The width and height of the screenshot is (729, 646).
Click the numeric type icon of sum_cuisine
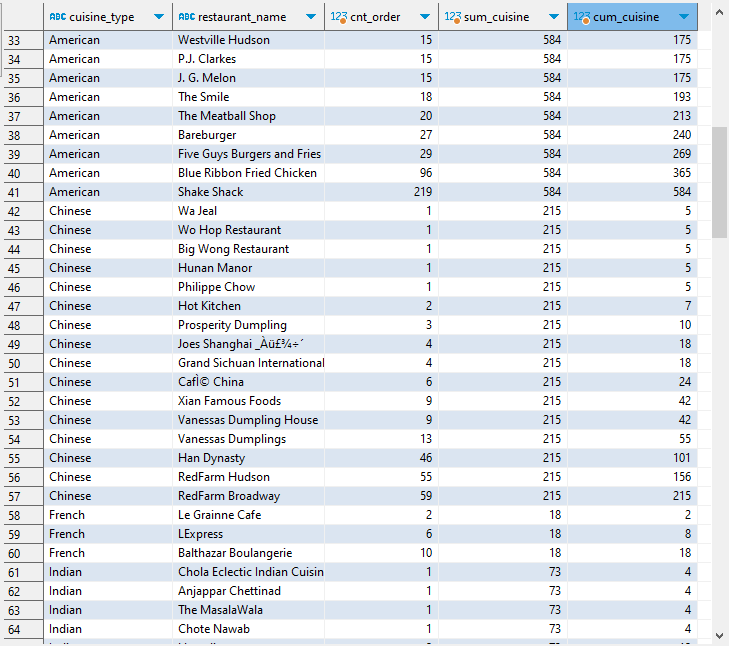pos(453,17)
